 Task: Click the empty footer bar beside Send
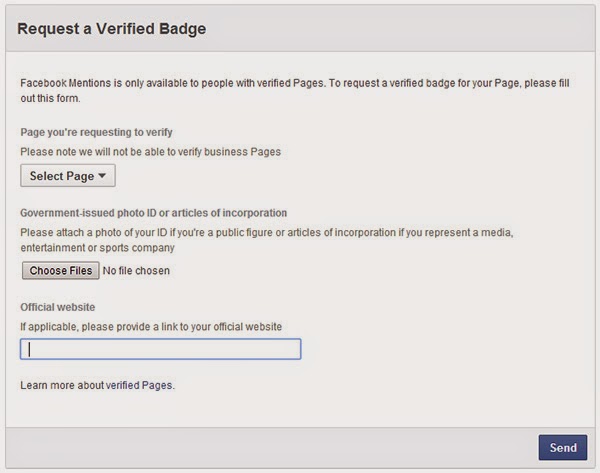tap(270, 447)
